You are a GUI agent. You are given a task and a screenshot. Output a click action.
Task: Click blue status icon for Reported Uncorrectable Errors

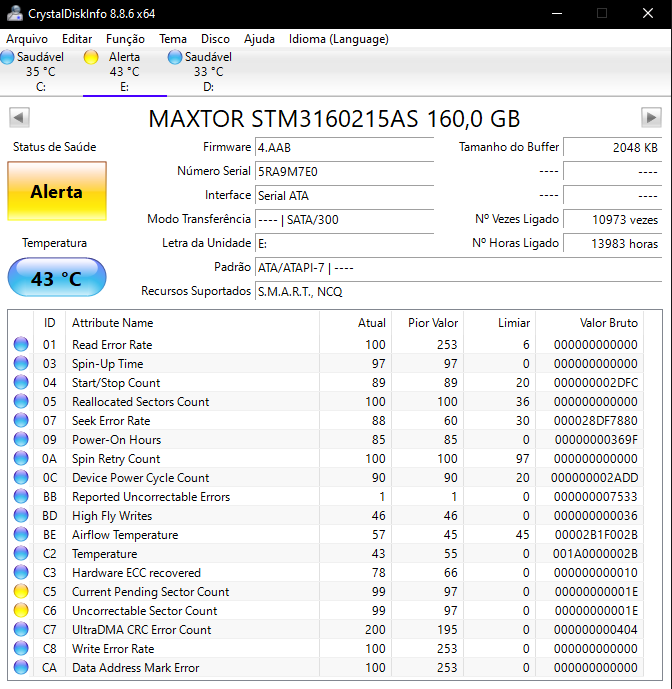(x=21, y=497)
